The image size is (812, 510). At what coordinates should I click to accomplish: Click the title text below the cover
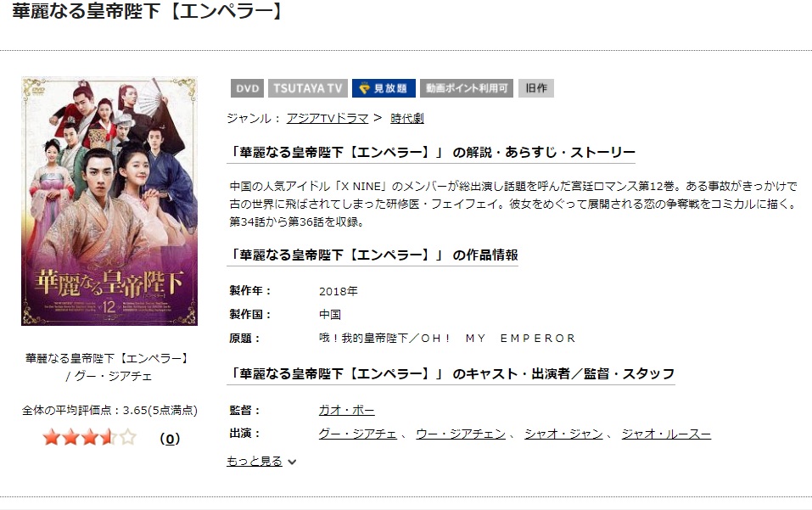109,367
